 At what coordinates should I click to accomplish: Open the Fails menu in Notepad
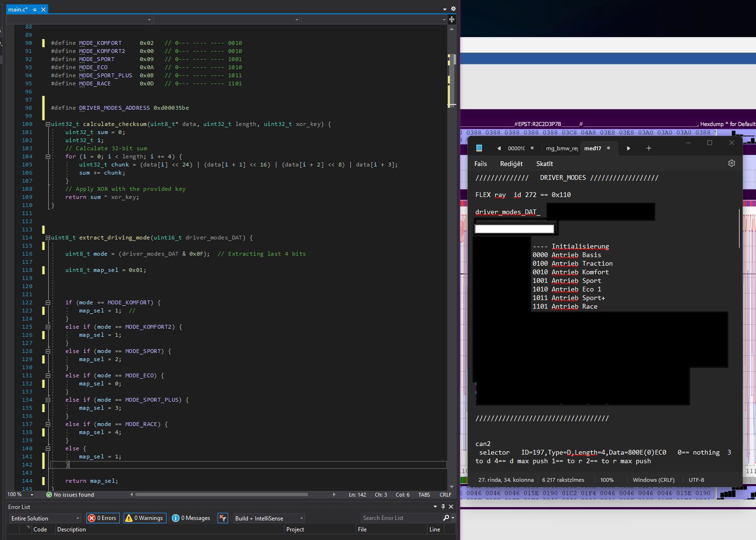click(x=480, y=164)
